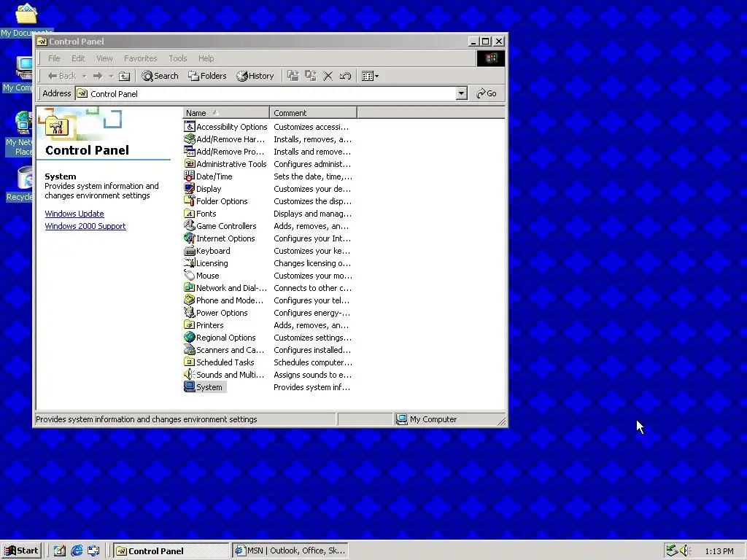The height and width of the screenshot is (560, 747).
Task: Select the Printers folder icon
Action: [190, 324]
